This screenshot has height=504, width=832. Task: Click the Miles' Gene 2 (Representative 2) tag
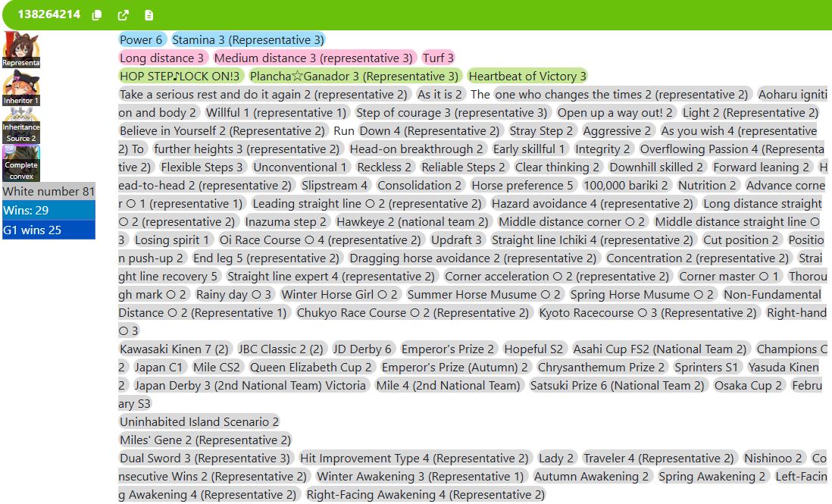click(x=205, y=440)
